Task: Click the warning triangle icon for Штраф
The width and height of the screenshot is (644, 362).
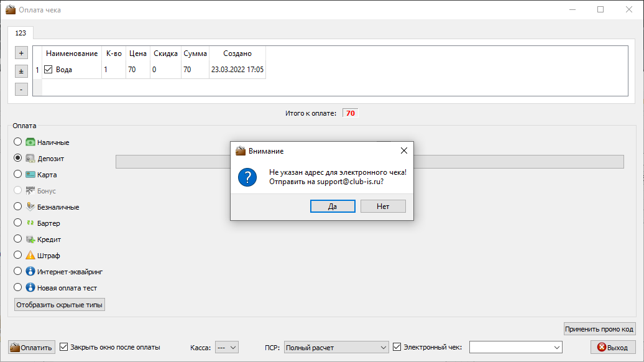Action: pos(30,255)
